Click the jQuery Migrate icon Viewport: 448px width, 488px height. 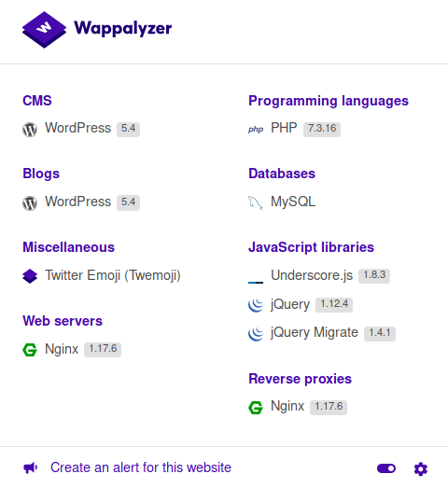point(256,333)
